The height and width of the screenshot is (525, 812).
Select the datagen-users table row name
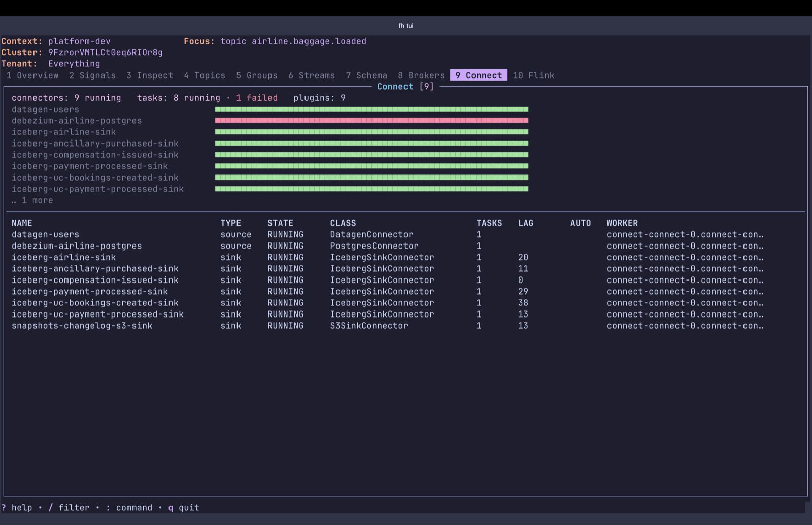(x=45, y=234)
